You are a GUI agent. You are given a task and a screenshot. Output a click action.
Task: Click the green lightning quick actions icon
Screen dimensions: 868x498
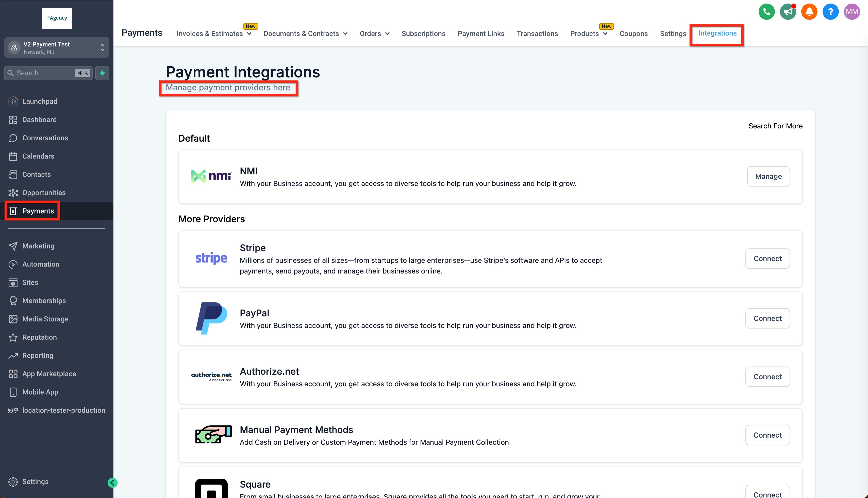pyautogui.click(x=102, y=73)
